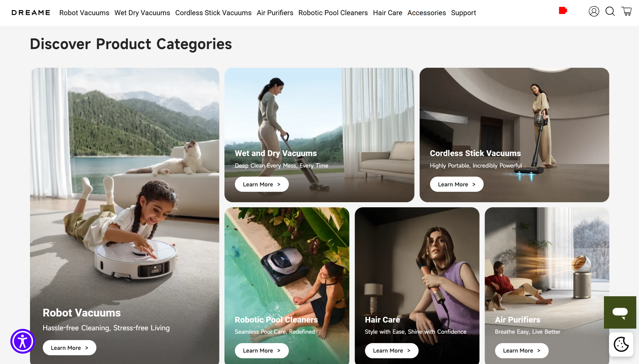639x364 pixels.
Task: Open Wet Dry Vacuums menu item
Action: pos(142,13)
